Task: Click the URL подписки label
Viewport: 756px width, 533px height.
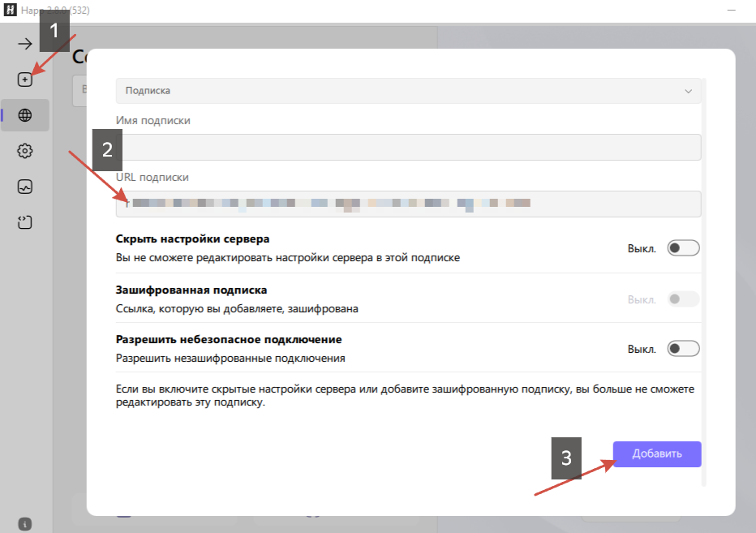Action: click(152, 177)
